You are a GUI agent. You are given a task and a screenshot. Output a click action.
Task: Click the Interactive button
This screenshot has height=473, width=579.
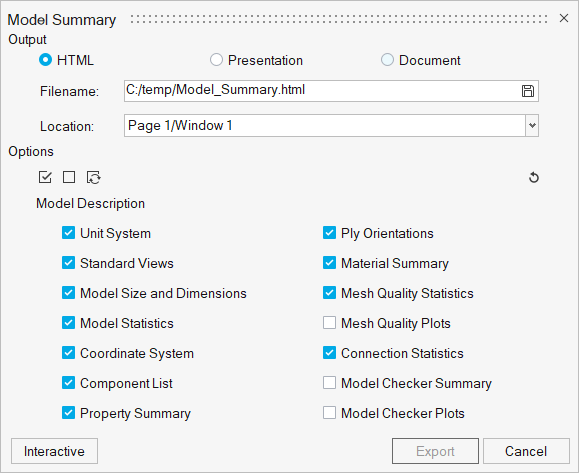tap(54, 451)
